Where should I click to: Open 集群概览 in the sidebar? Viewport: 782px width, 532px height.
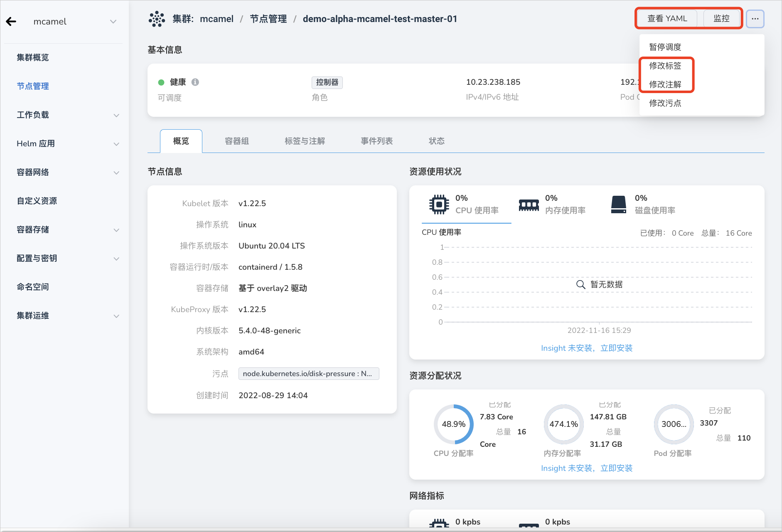(33, 57)
